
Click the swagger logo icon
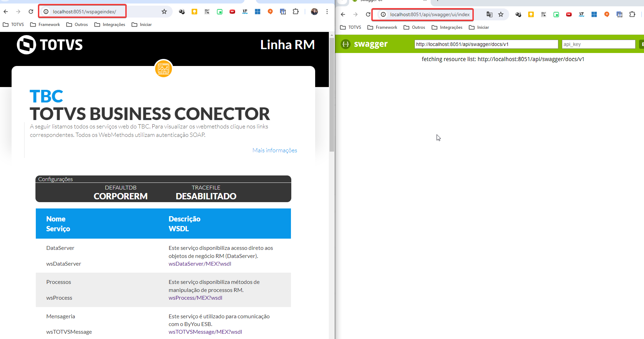click(x=346, y=44)
